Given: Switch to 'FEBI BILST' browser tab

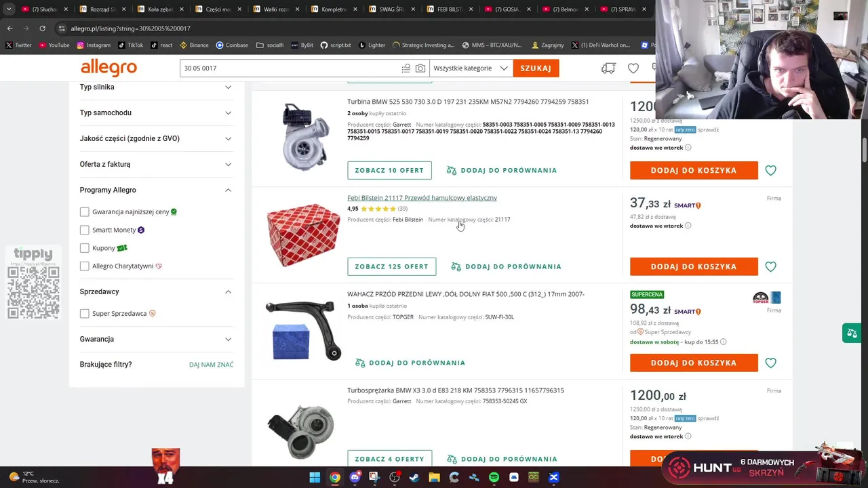Looking at the screenshot, I should tap(449, 9).
